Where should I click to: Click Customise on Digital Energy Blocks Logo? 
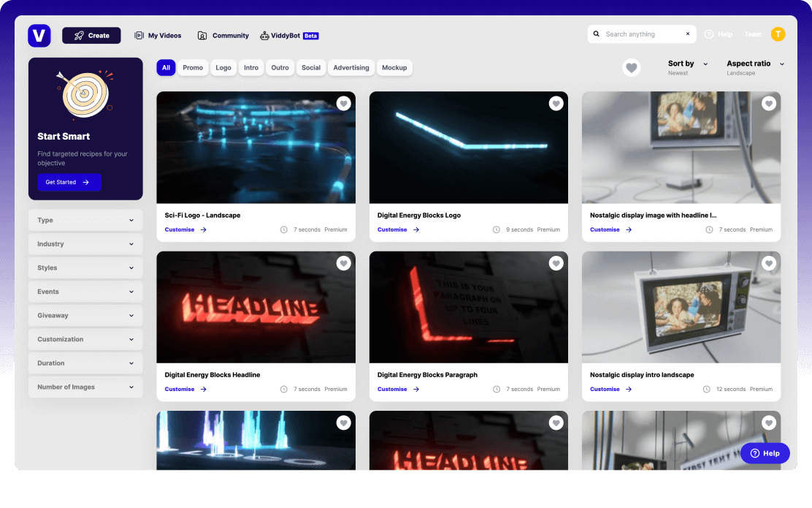pyautogui.click(x=392, y=230)
